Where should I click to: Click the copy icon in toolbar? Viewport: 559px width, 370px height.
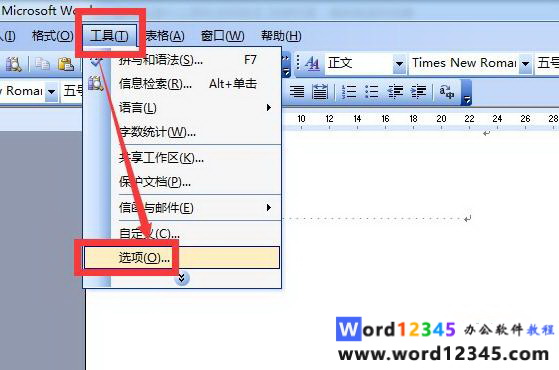coord(42,64)
